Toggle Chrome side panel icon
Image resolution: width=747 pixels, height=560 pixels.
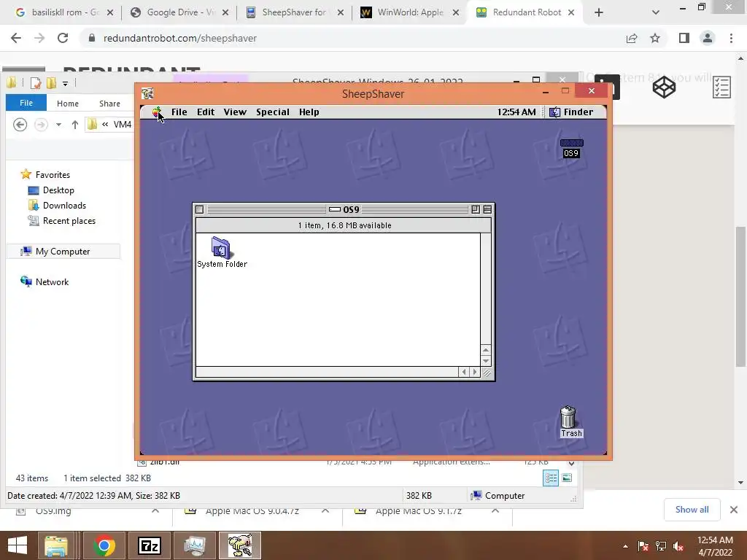684,38
